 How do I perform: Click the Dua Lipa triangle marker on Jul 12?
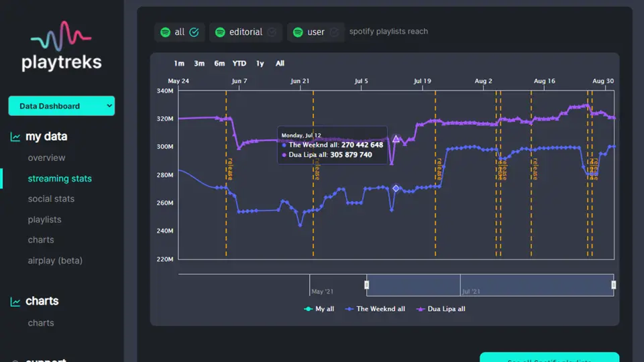tap(396, 139)
